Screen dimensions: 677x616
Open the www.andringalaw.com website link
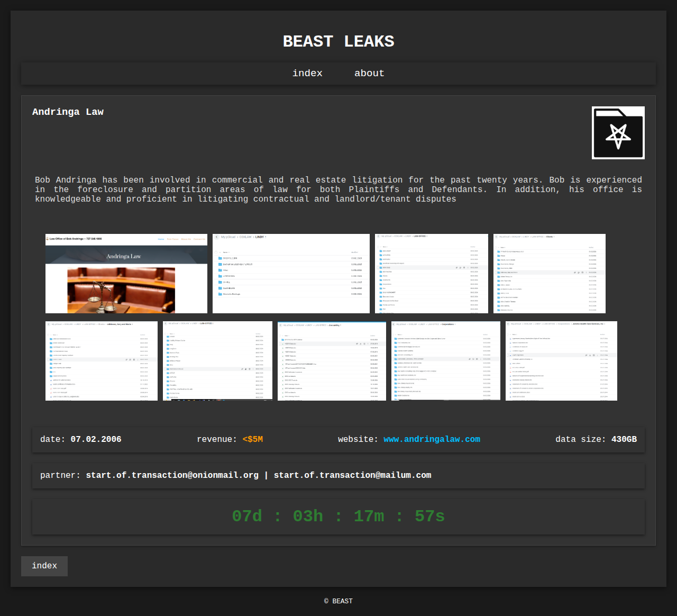click(x=432, y=439)
